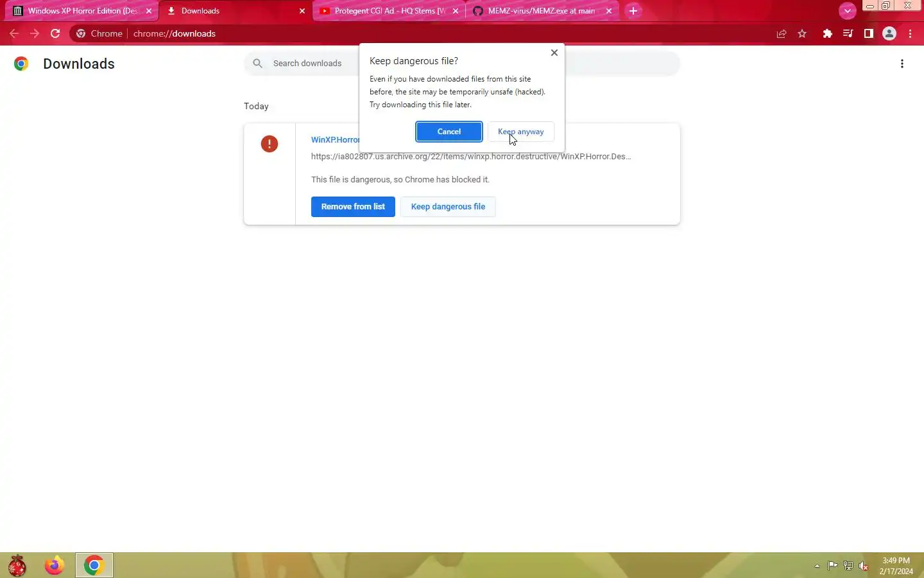Close the MEMZ-virus GitHub tab
Screen dimensions: 924x578
pos(609,11)
